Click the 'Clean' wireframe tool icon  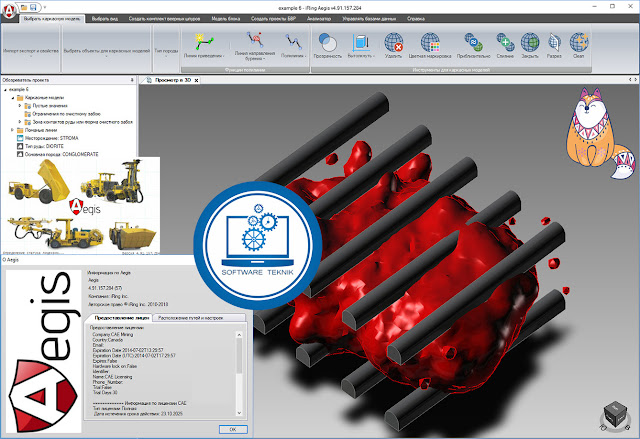[579, 42]
